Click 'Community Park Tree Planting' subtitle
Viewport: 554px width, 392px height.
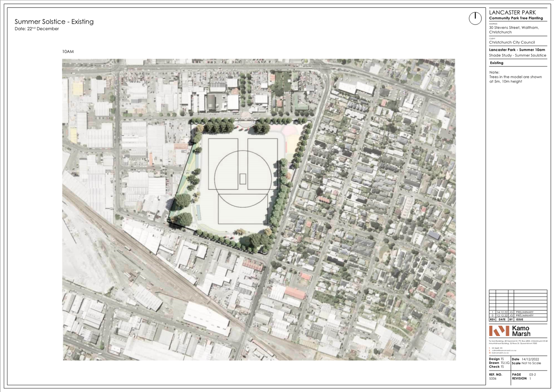click(x=516, y=18)
